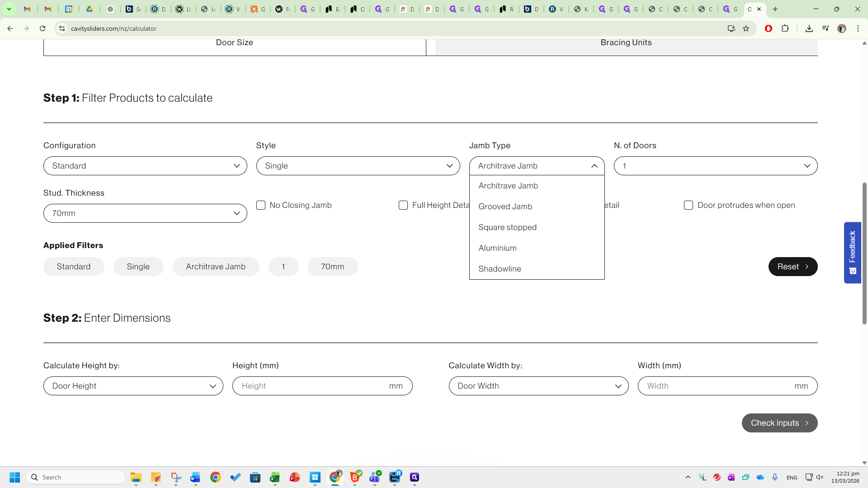
Task: Click the install app icon in address bar
Action: 731,28
